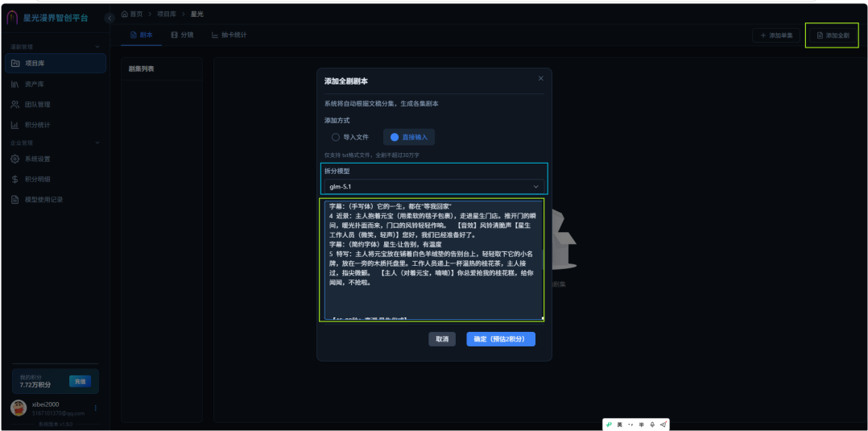Click the IME paper plane icon
This screenshot has width=868, height=431.
(663, 425)
